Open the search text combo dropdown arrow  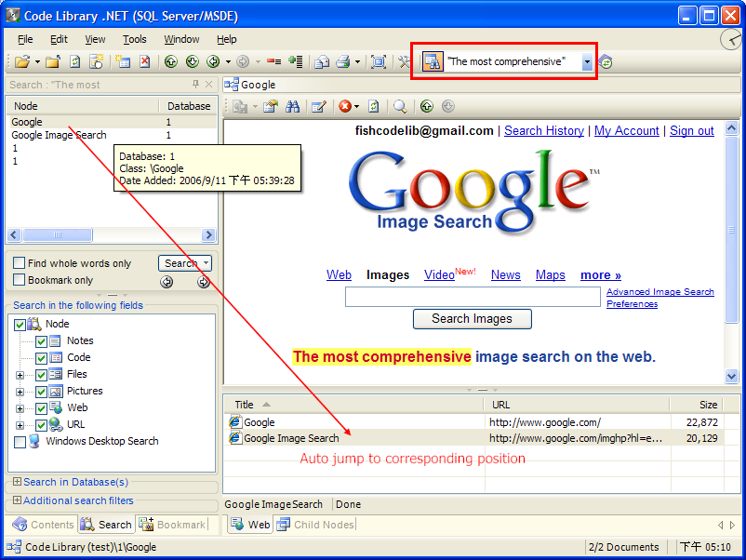point(587,61)
